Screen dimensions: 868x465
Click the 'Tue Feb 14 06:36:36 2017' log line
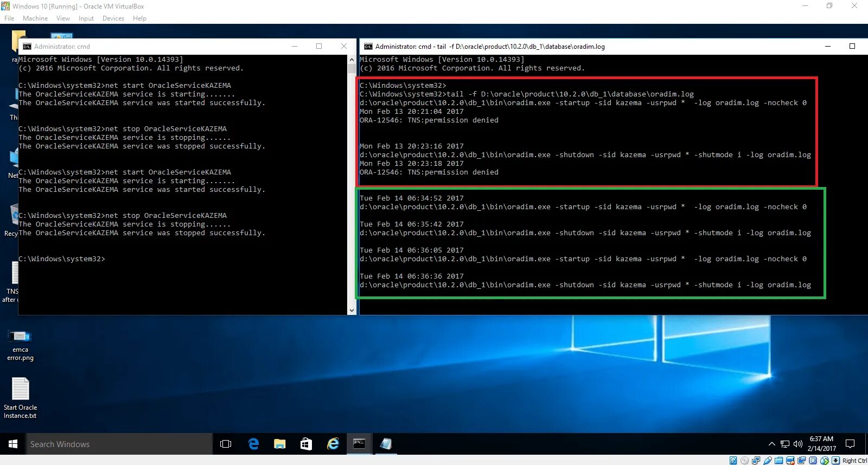(412, 276)
